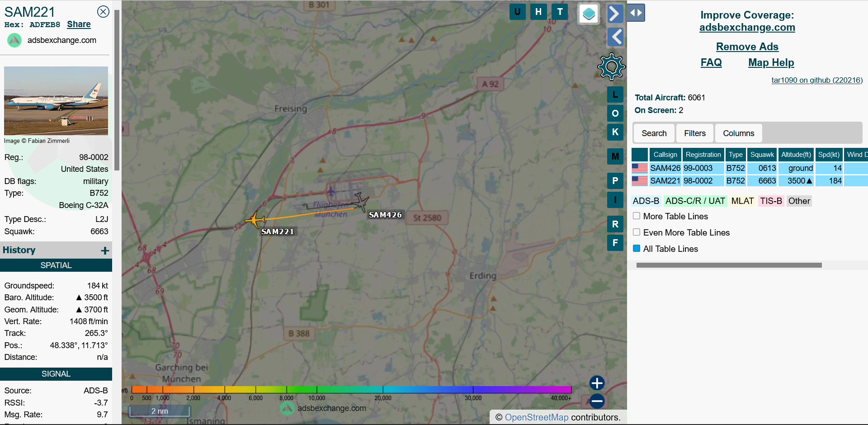This screenshot has width=868, height=425.
Task: Expand the History section plus
Action: 105,250
